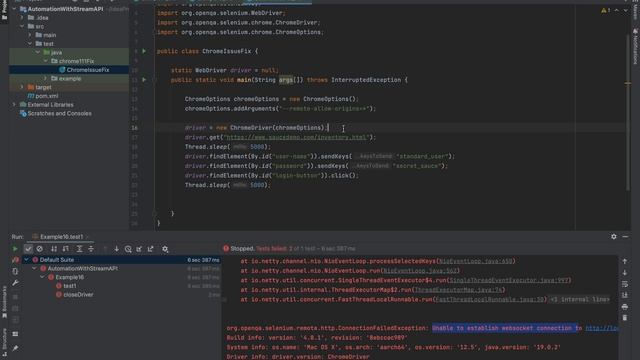Click the http:// link in error message
This screenshot has width=640, height=360.
602,328
